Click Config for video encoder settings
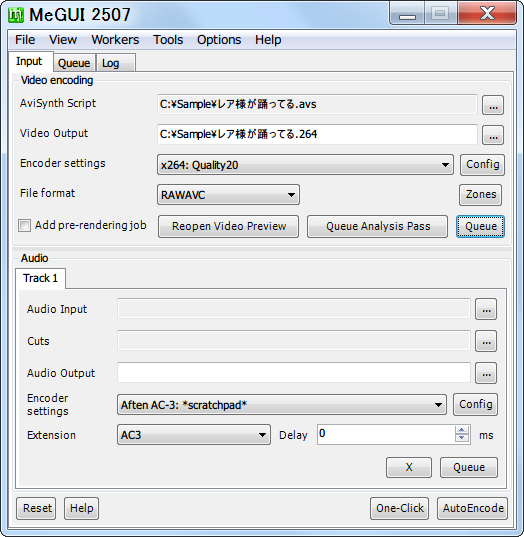This screenshot has height=537, width=524. click(x=482, y=165)
